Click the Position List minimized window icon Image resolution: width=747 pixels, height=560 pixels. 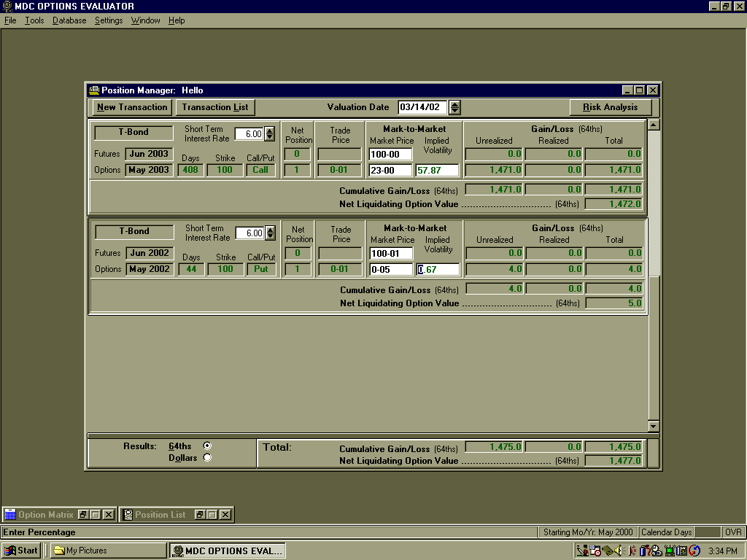point(128,515)
